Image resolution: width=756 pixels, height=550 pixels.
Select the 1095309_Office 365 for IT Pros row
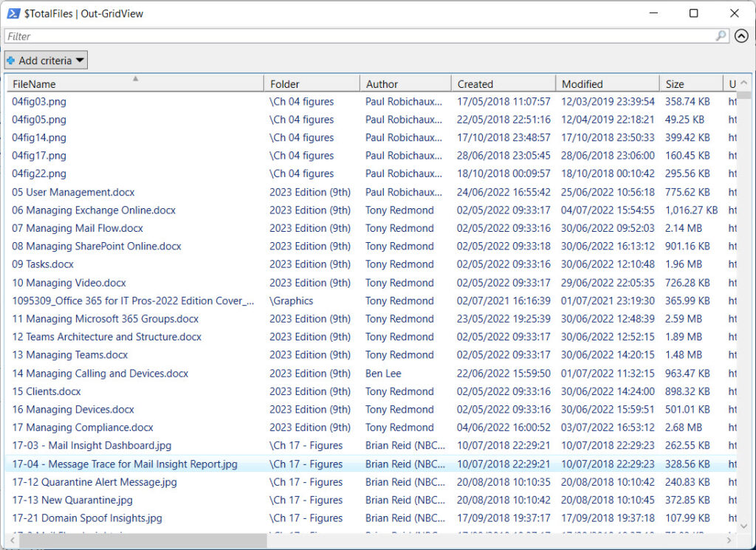[371, 300]
